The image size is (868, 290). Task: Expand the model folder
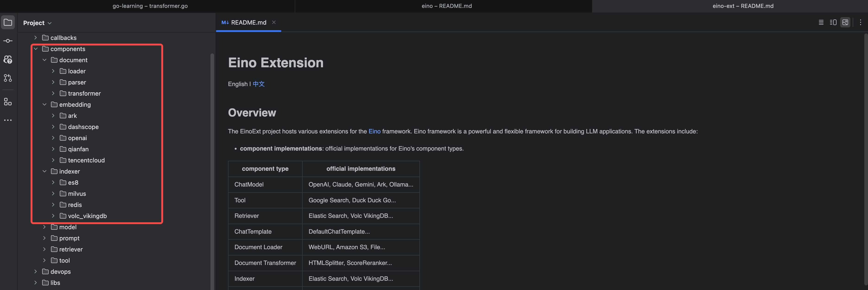pyautogui.click(x=44, y=227)
